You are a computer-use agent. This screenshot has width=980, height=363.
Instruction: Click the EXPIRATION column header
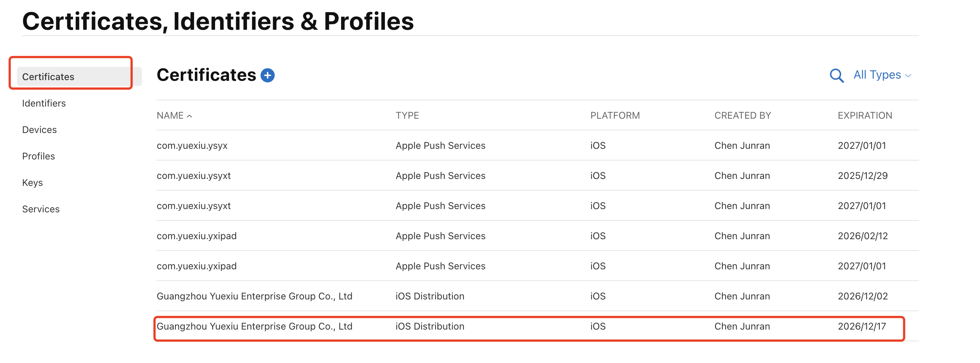(864, 116)
